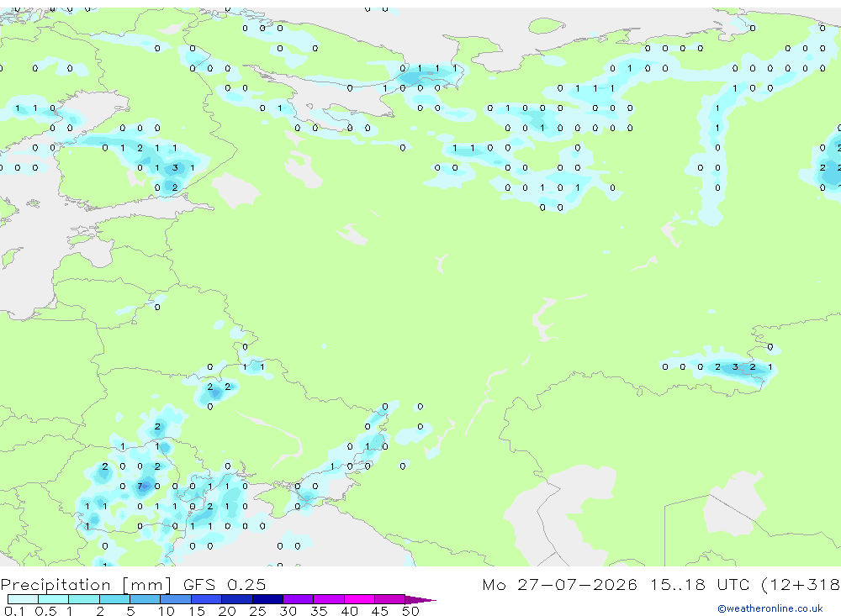Open the weatheronline.co.uk copyright link

point(770,608)
